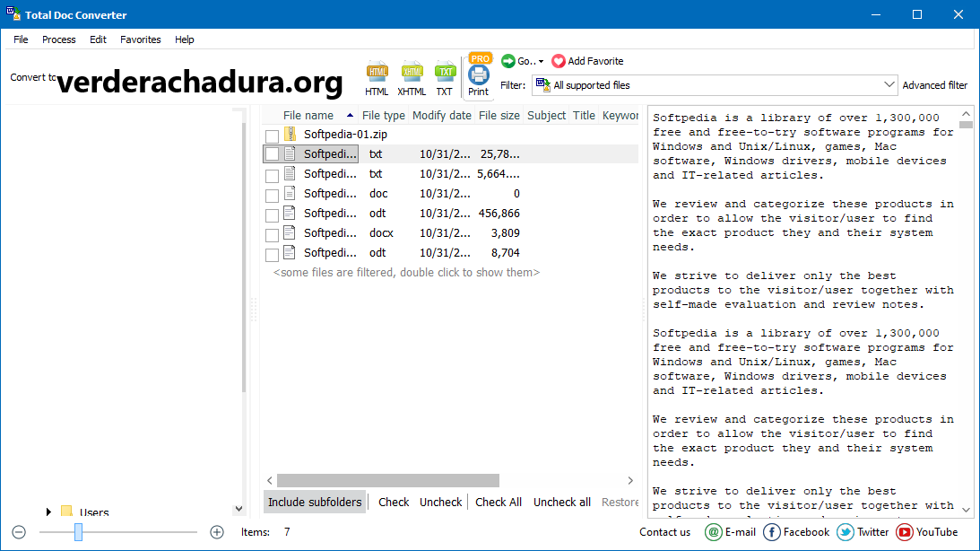Click the Uncheck button
The image size is (980, 551).
pos(440,502)
